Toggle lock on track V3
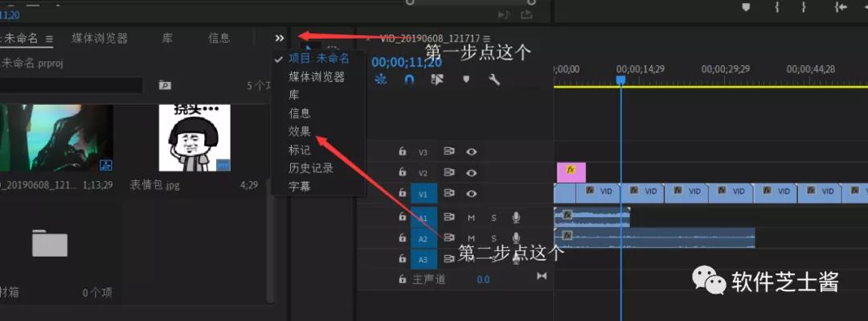This screenshot has height=321, width=868. point(403,152)
